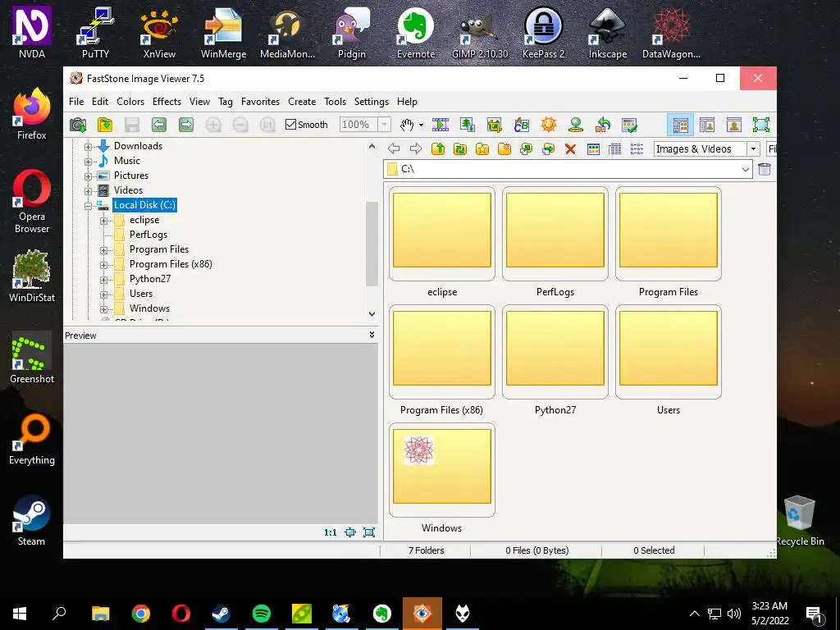Select Python27 in the folder tree
Viewport: 840px width, 630px height.
click(150, 279)
